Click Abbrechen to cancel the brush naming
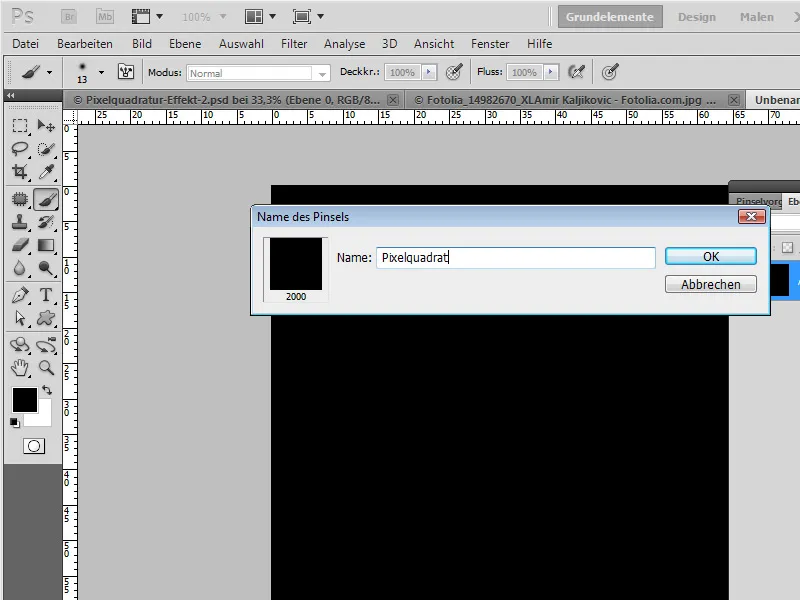This screenshot has width=800, height=600. pos(711,284)
